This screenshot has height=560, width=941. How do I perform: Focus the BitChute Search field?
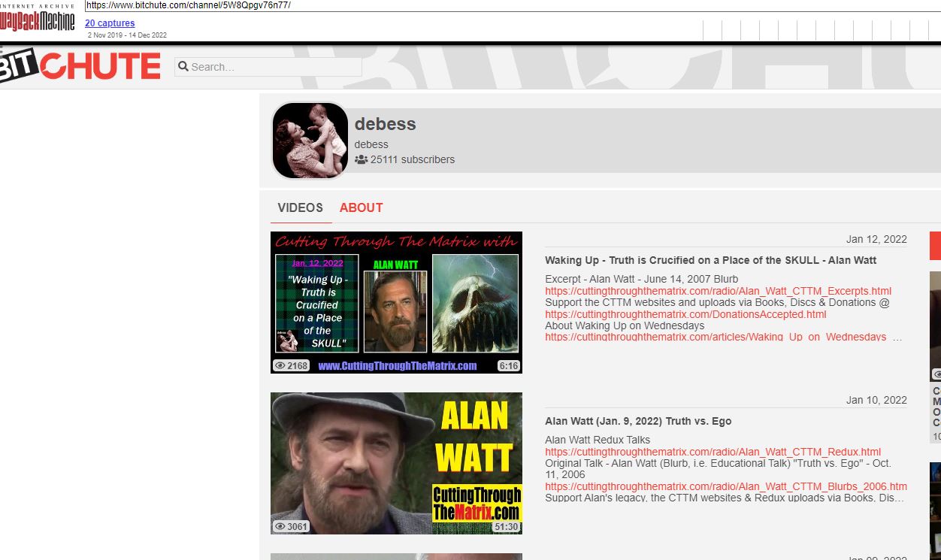(x=268, y=67)
